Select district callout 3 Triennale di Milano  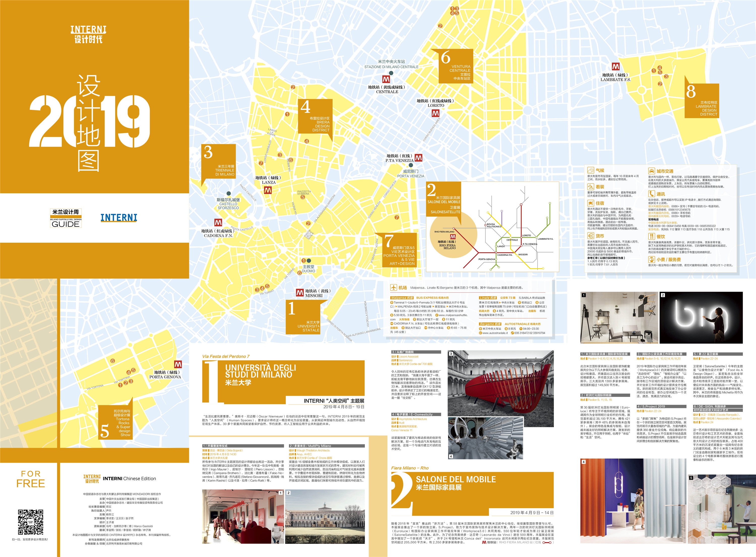pyautogui.click(x=218, y=162)
